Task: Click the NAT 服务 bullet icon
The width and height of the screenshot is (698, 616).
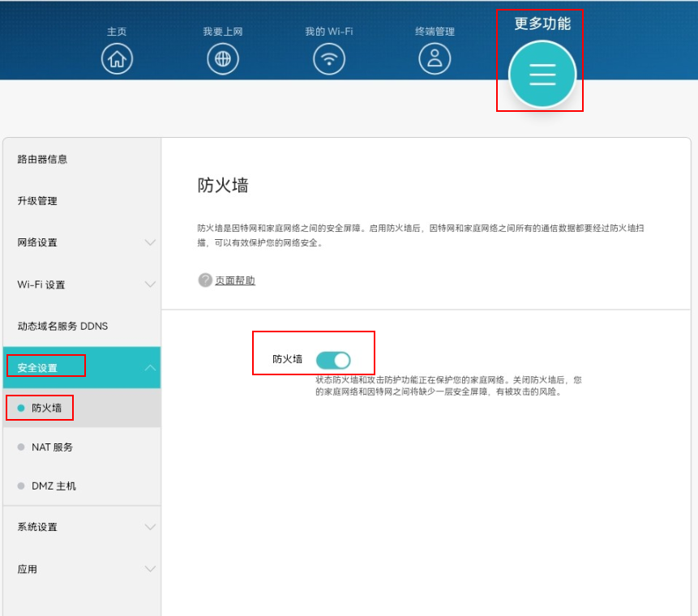Action: 19,447
